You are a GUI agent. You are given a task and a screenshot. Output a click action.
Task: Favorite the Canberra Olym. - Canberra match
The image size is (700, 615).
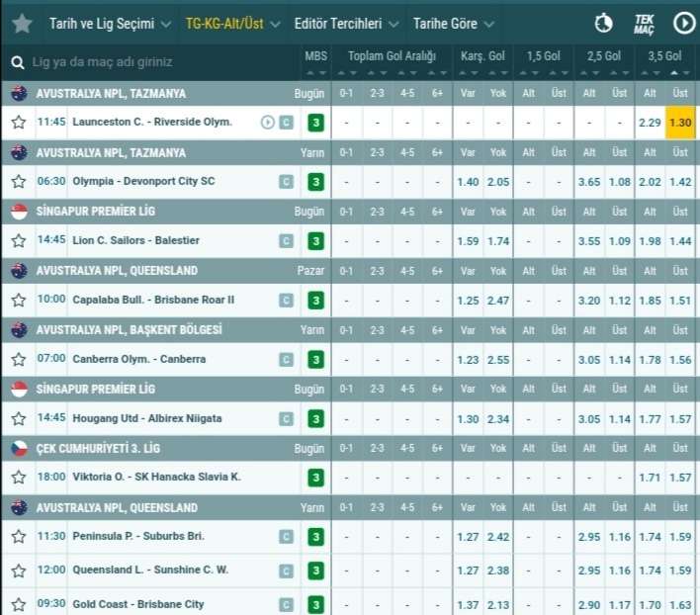coord(19,359)
